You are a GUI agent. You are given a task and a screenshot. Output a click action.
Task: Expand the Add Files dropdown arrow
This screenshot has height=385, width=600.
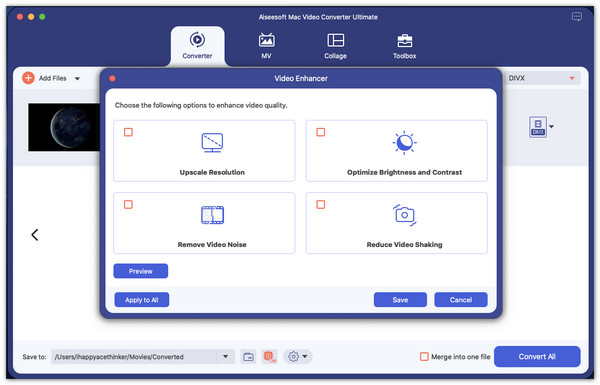[x=77, y=79]
